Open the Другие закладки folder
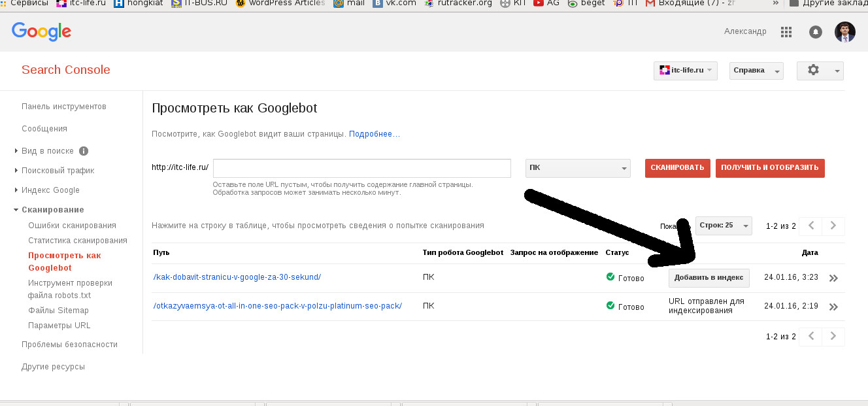Screen dimensions: 868x406 pos(828,3)
